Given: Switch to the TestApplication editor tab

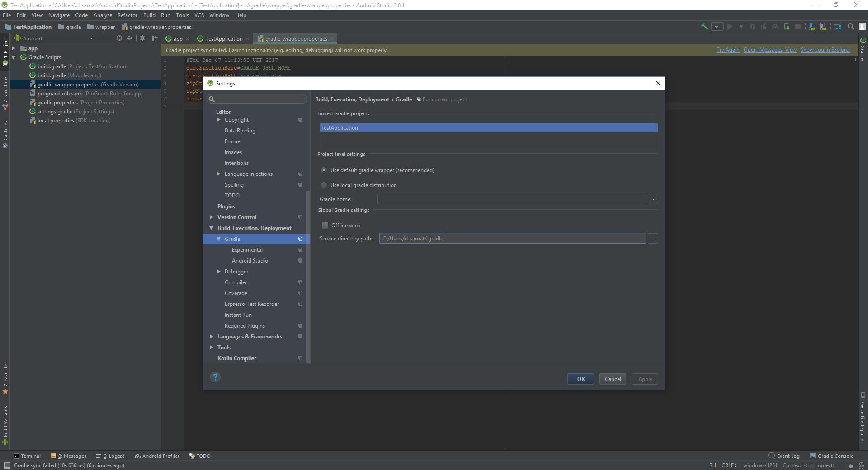Looking at the screenshot, I should pos(223,39).
